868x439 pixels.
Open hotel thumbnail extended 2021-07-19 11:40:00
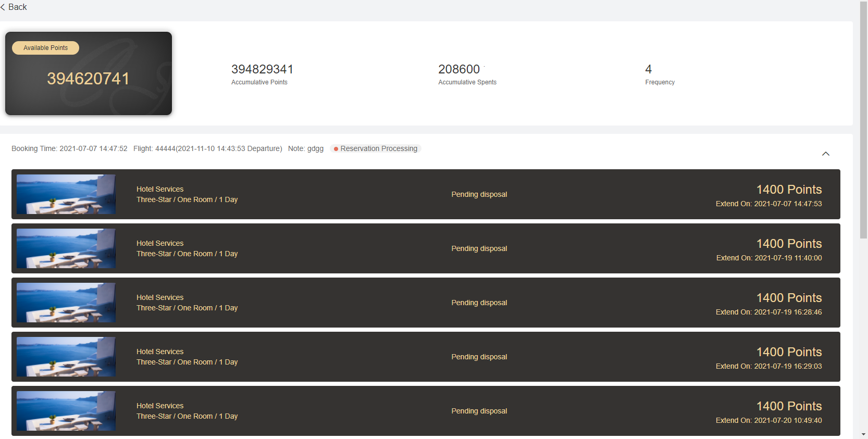click(66, 248)
